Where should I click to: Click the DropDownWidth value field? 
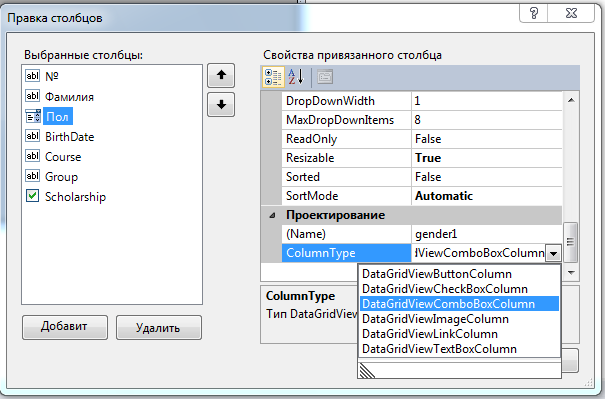click(x=487, y=101)
